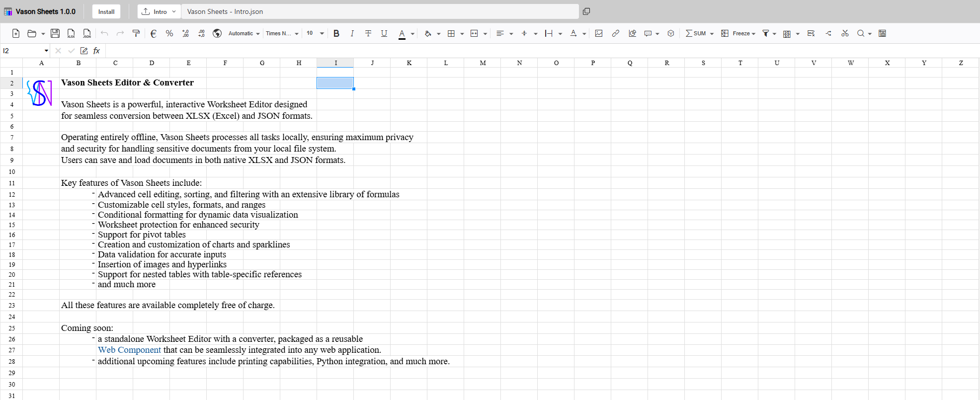
Task: Export the sheet as XLSX
Action: click(71, 33)
